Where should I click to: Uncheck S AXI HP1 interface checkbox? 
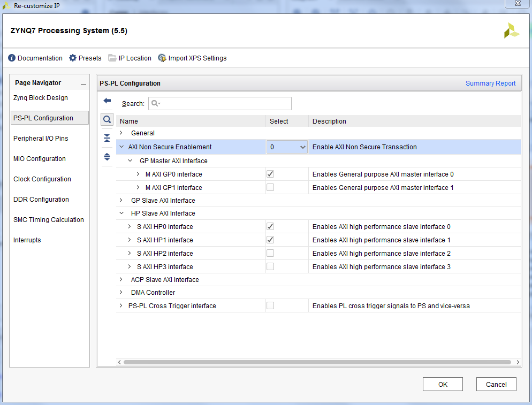click(x=270, y=240)
